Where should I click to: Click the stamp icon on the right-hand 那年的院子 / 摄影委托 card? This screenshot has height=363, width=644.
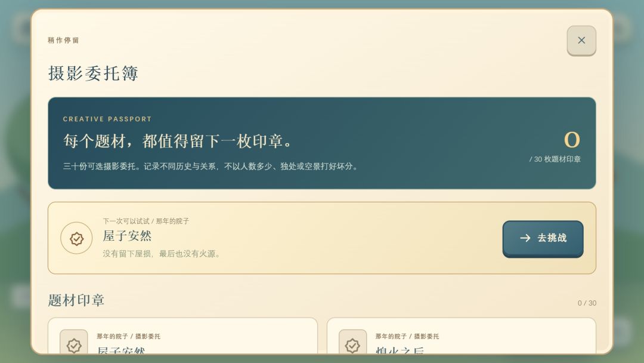click(x=352, y=342)
